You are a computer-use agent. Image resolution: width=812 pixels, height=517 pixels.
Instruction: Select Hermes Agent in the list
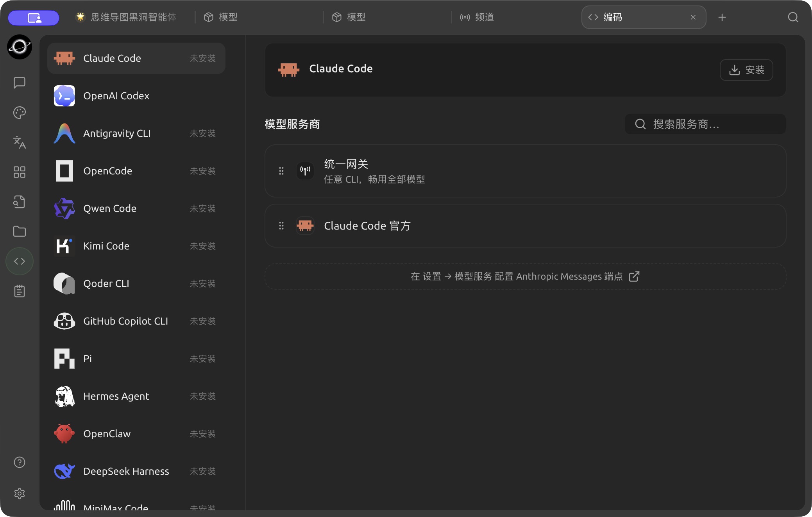[136, 396]
